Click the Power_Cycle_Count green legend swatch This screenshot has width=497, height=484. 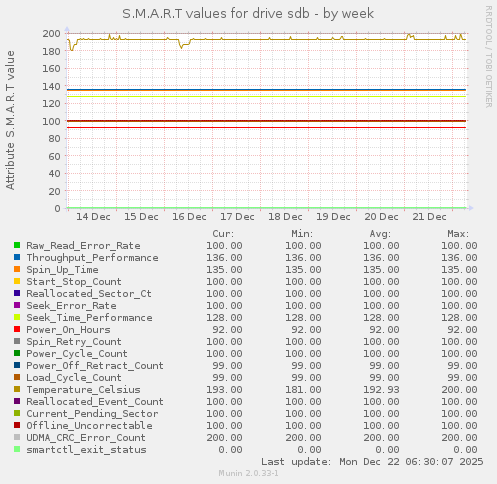[17, 353]
